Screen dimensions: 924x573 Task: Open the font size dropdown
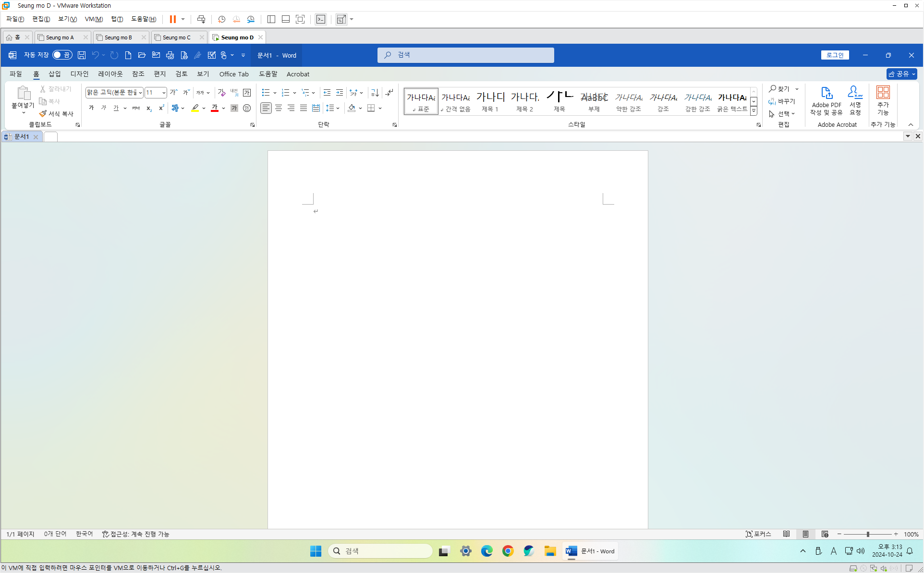(x=164, y=93)
